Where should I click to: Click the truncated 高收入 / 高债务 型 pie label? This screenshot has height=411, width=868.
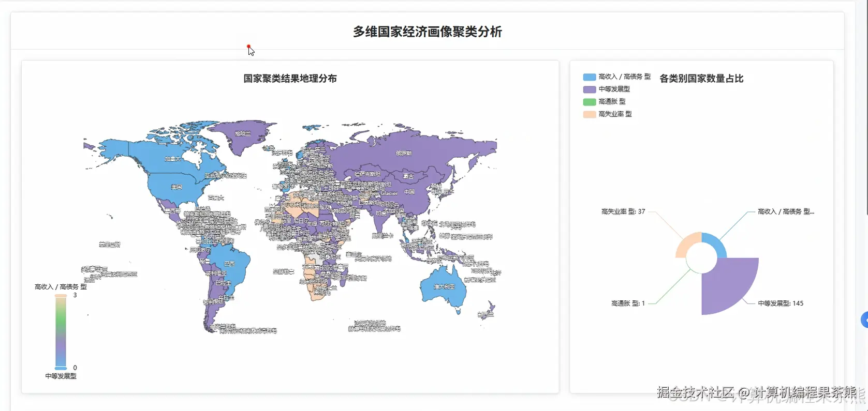786,211
